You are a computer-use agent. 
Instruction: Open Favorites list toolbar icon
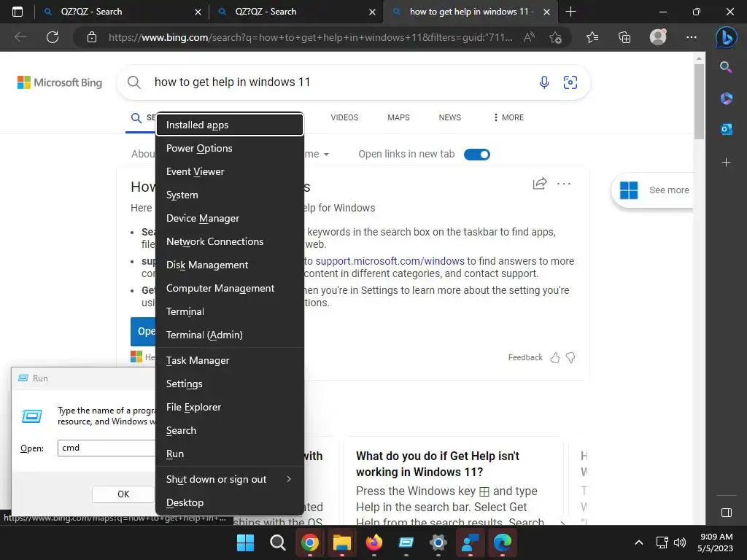pyautogui.click(x=592, y=37)
